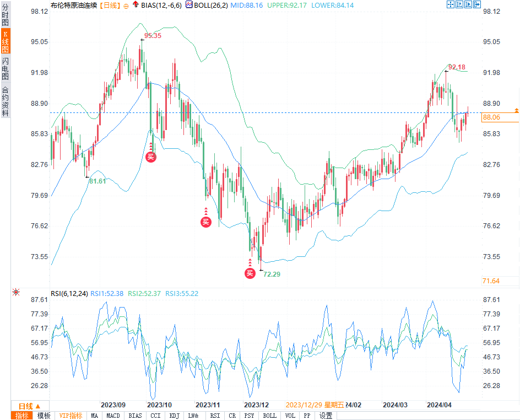
Task: Click the red arrow icon before BIAS indicator
Action: point(136,5)
